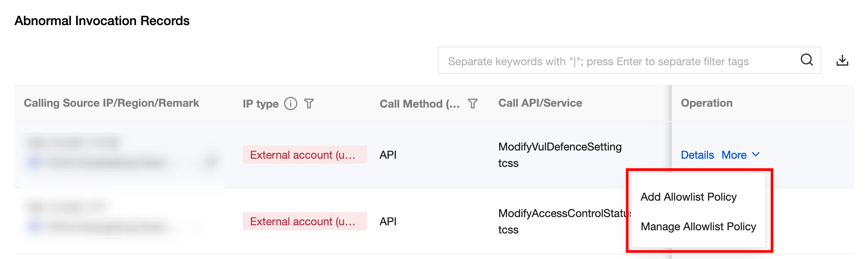Click the IP type column label
The image size is (868, 259).
(261, 104)
